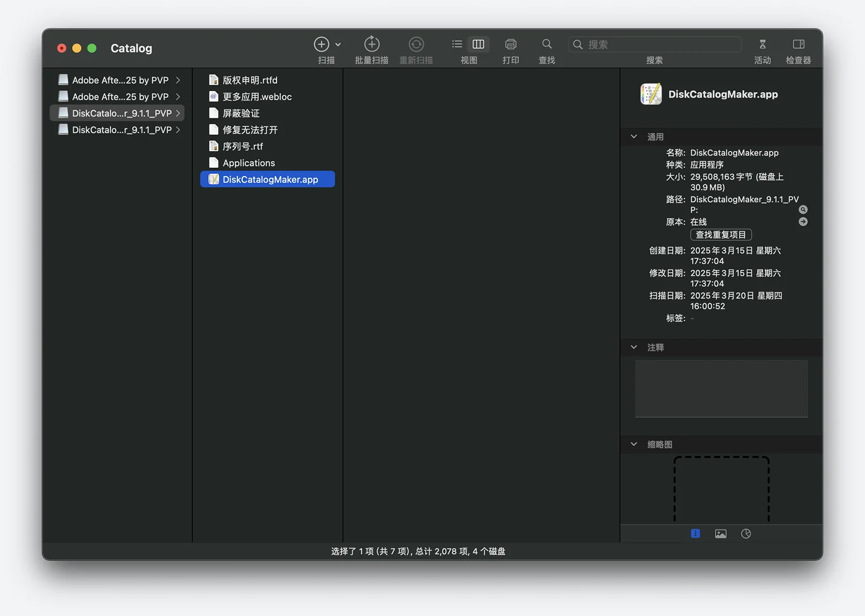Expand chevron of last DiskCatalo...PVP row
865x616 pixels.
(178, 130)
